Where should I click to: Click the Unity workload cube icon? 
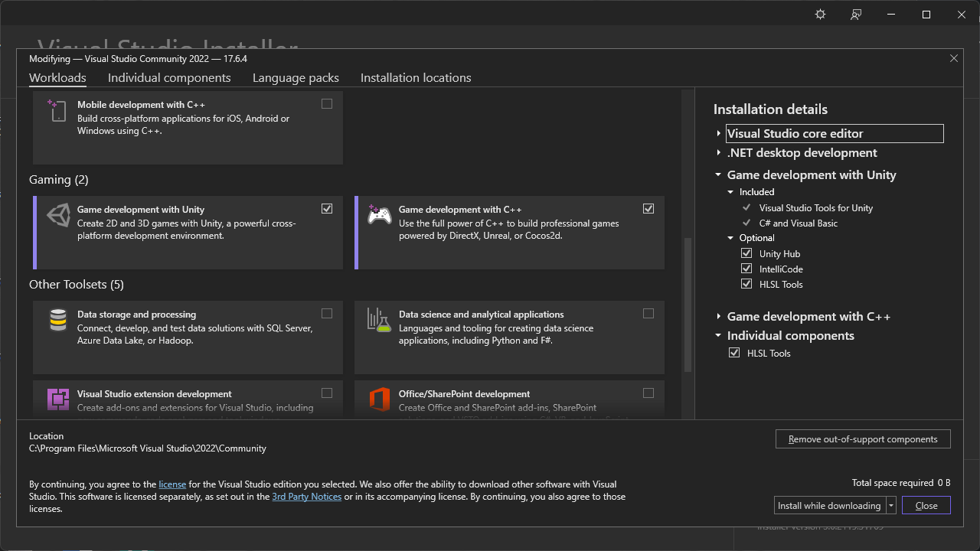tap(58, 216)
